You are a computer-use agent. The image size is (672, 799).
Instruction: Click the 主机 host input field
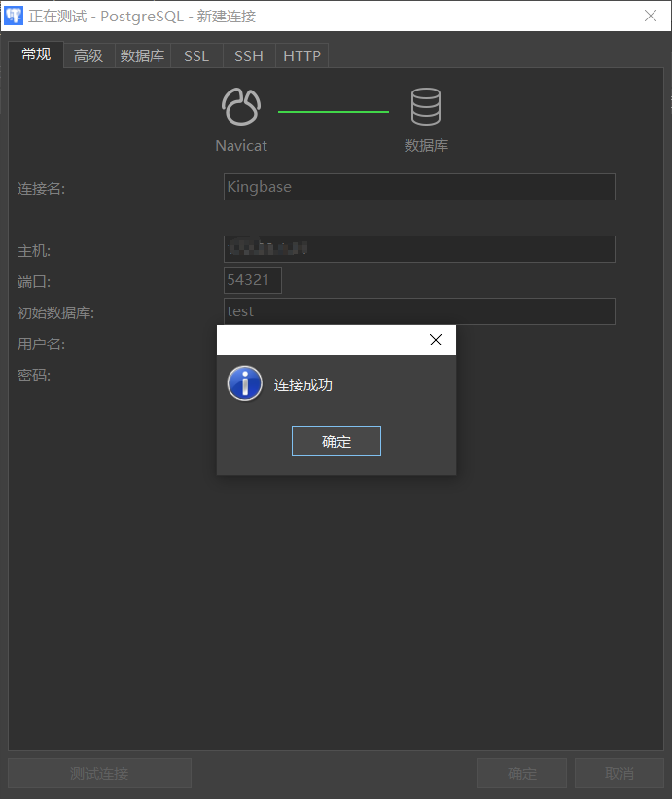click(419, 249)
